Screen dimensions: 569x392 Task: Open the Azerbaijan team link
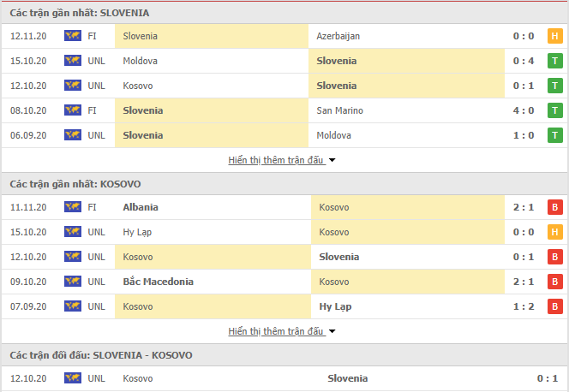(338, 36)
